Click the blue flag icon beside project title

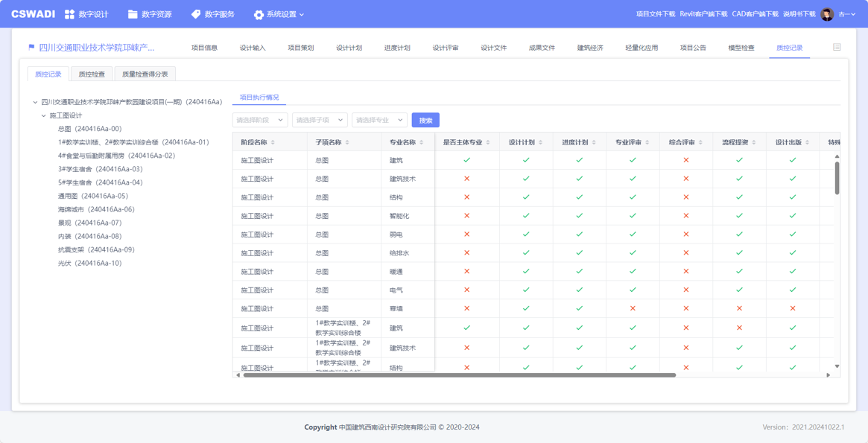point(31,48)
